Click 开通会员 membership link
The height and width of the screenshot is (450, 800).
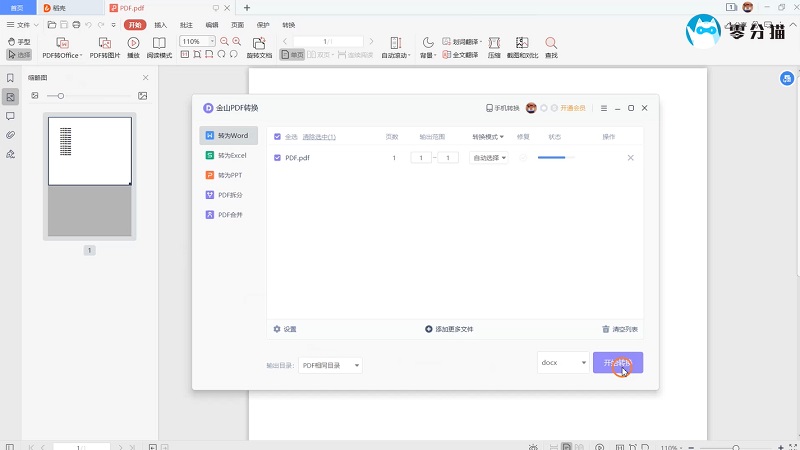(572, 108)
